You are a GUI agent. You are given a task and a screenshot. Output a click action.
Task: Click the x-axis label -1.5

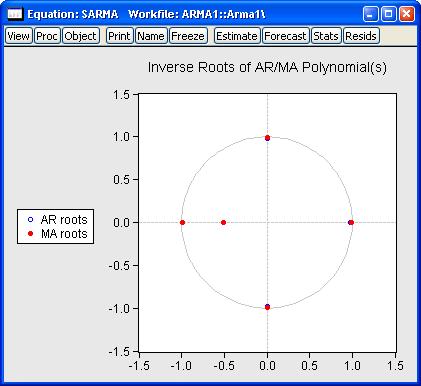[139, 366]
